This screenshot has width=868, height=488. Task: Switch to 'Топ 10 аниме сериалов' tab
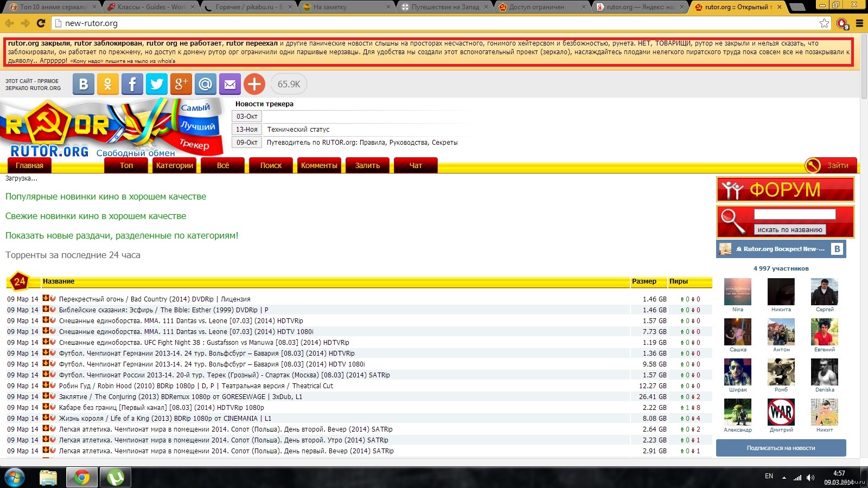(x=52, y=7)
